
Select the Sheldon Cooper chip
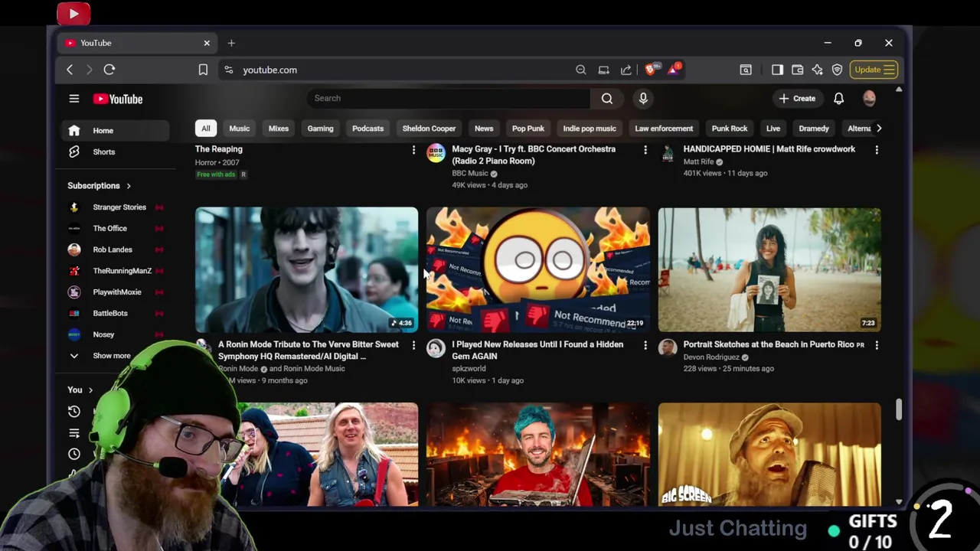429,129
